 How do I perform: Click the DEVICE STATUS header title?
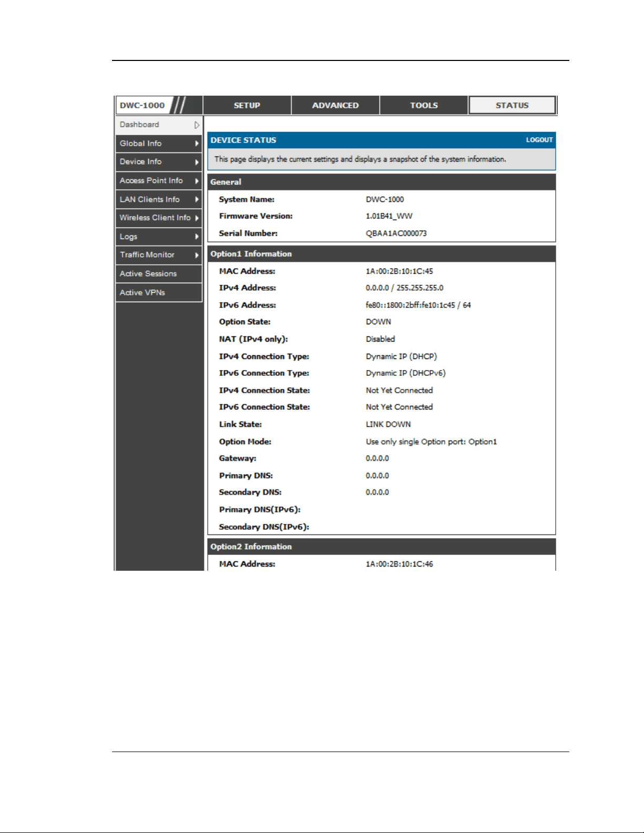(x=243, y=140)
